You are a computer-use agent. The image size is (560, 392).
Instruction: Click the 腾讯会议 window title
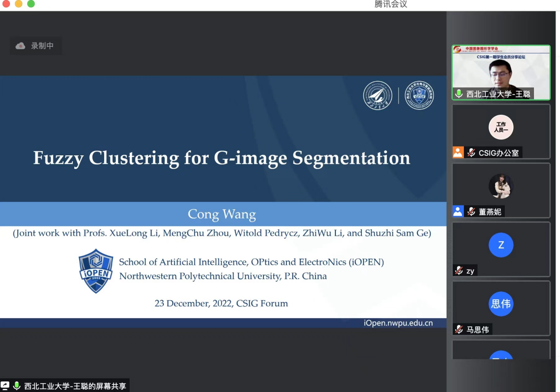391,4
